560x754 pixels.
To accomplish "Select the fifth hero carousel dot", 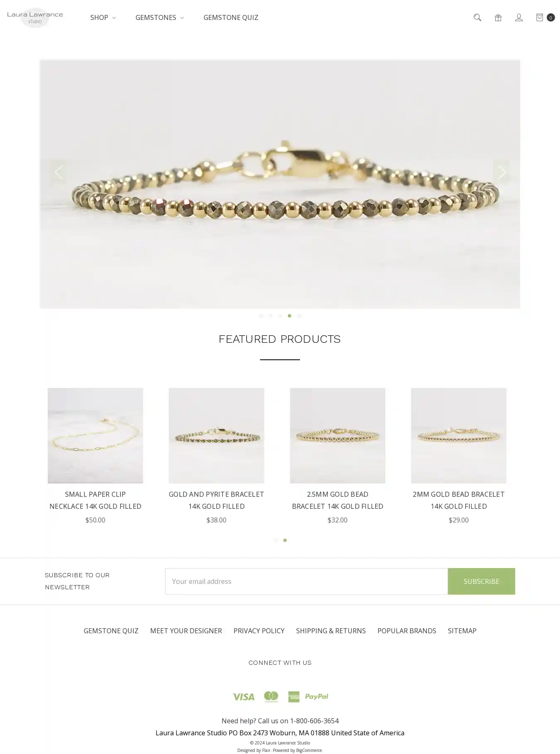I will 299,316.
